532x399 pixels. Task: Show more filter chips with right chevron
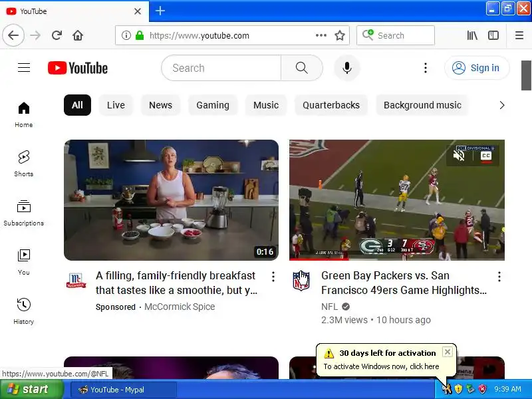tap(502, 105)
